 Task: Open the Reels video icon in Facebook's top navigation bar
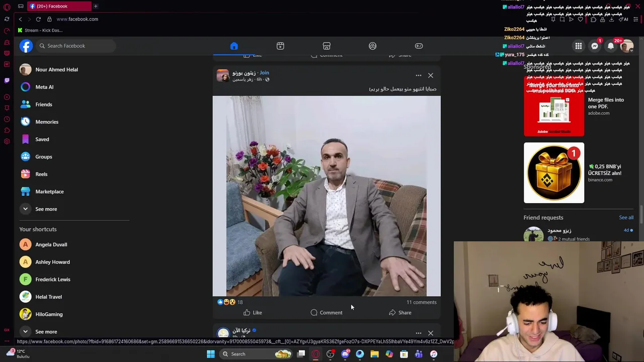(x=280, y=46)
